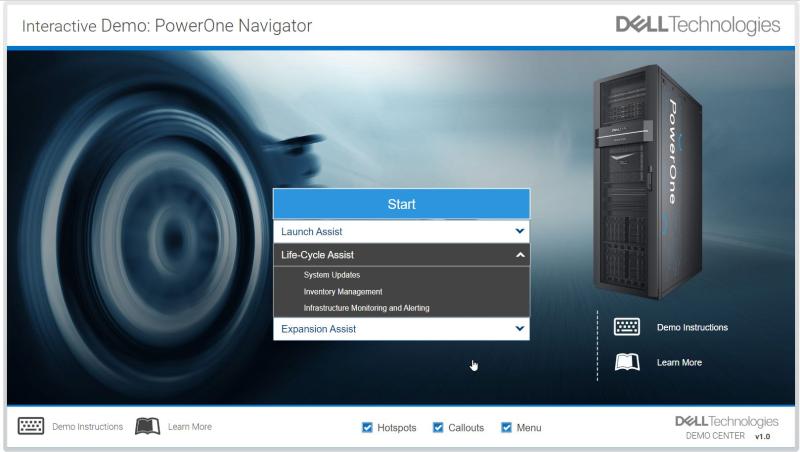Collapse the Life-Cycle Assist chevron
The width and height of the screenshot is (800, 452).
520,255
